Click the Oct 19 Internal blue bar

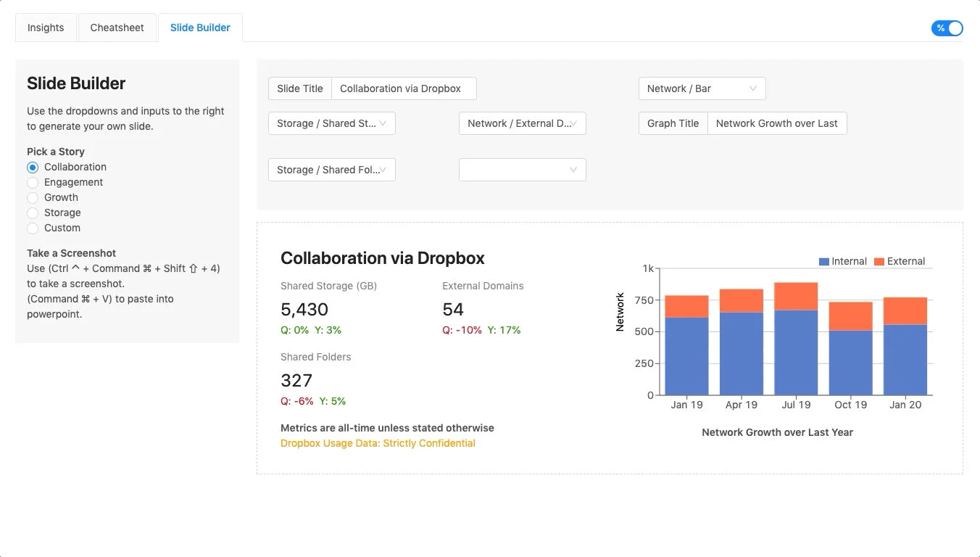pyautogui.click(x=850, y=363)
